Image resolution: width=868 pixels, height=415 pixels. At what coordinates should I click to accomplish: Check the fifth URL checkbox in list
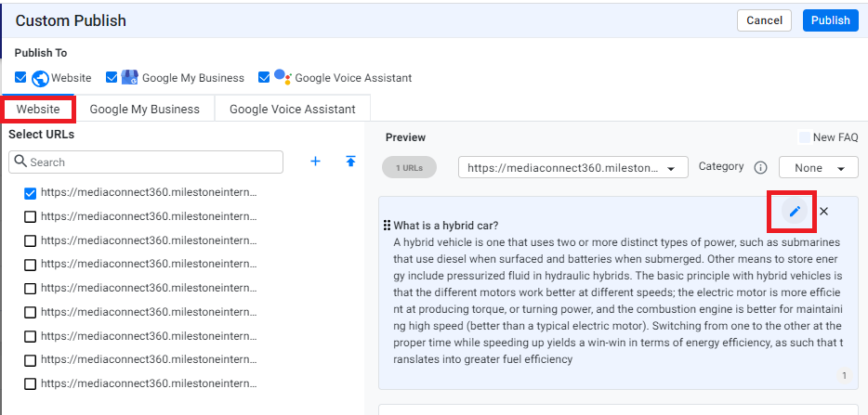pos(31,289)
